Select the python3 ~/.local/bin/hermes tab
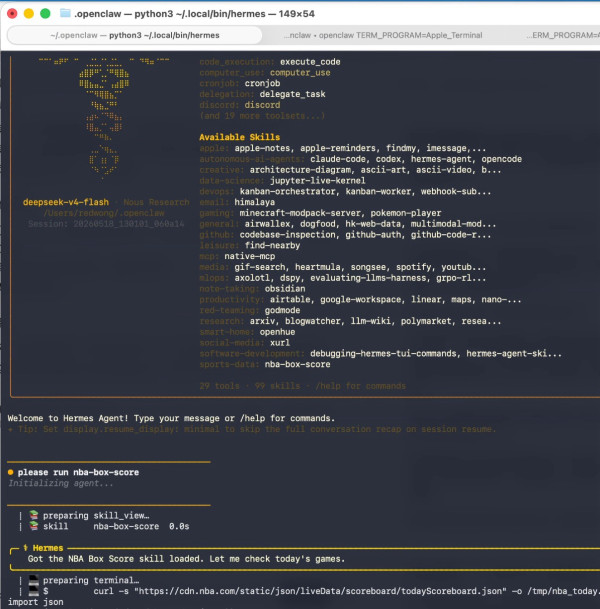The height and width of the screenshot is (609, 600). tap(134, 35)
